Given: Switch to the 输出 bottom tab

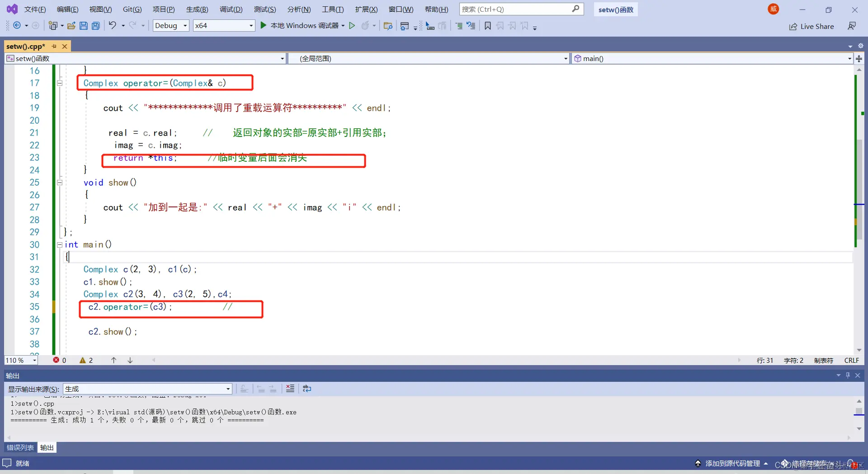Looking at the screenshot, I should [x=47, y=447].
